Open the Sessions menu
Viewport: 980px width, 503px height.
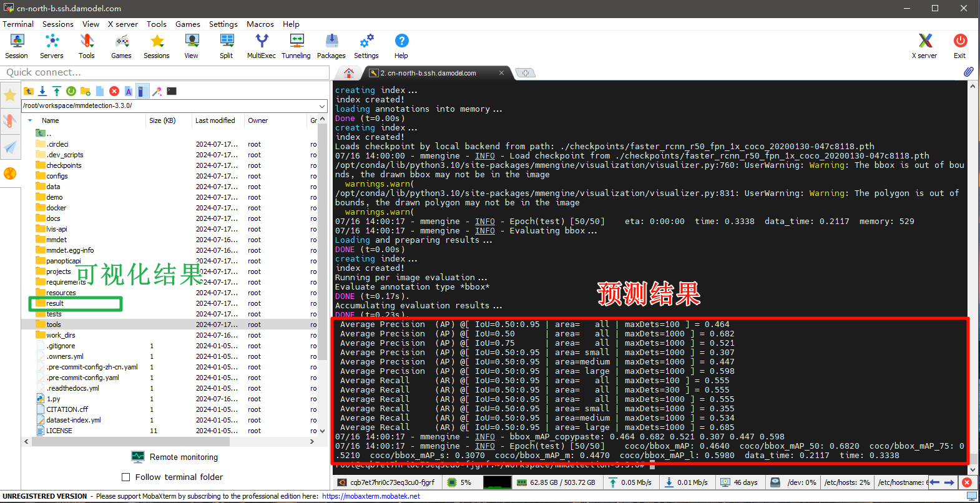(x=58, y=24)
